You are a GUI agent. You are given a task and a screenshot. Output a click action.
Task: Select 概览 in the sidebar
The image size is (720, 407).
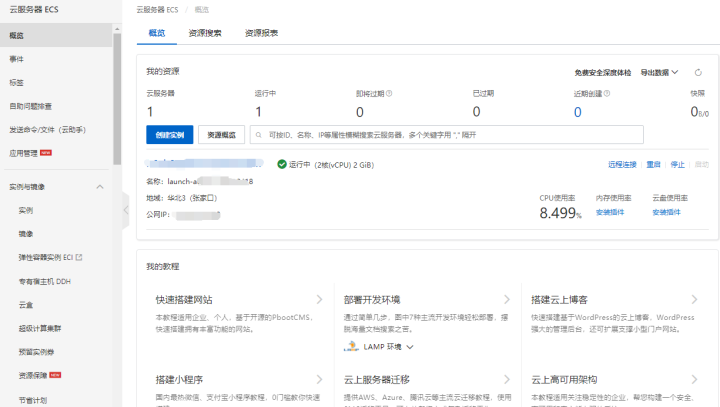[x=56, y=35]
